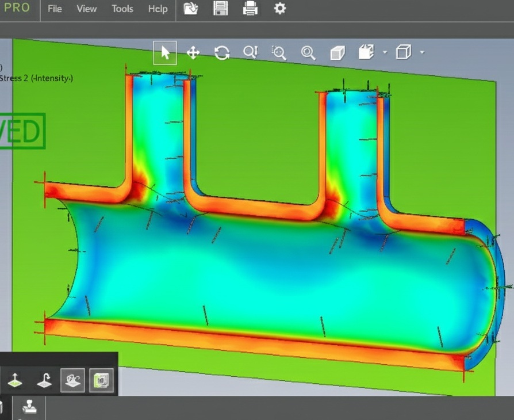This screenshot has width=514, height=420.
Task: Click the zoom fit magnifier icon
Action: 308,53
